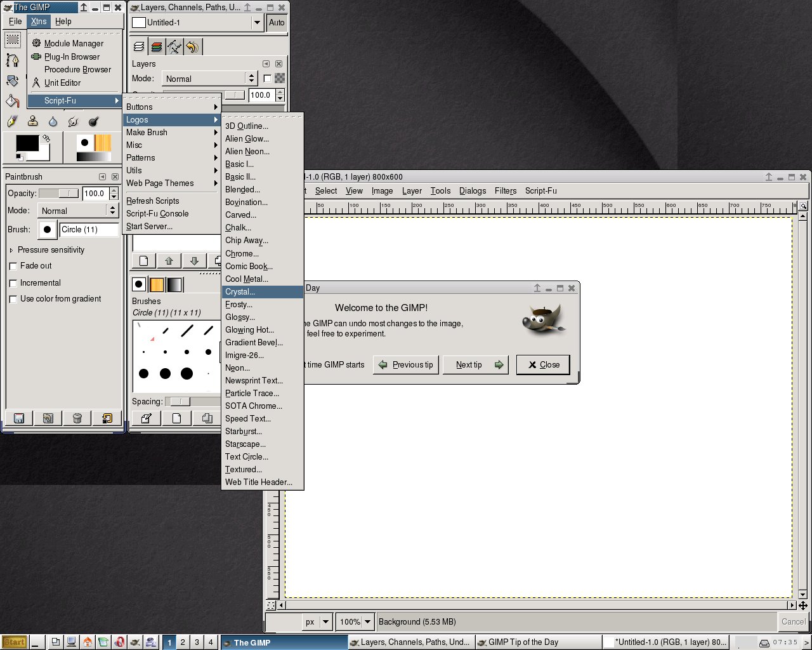
Task: Close the Tip of the Day dialog
Action: [x=544, y=365]
